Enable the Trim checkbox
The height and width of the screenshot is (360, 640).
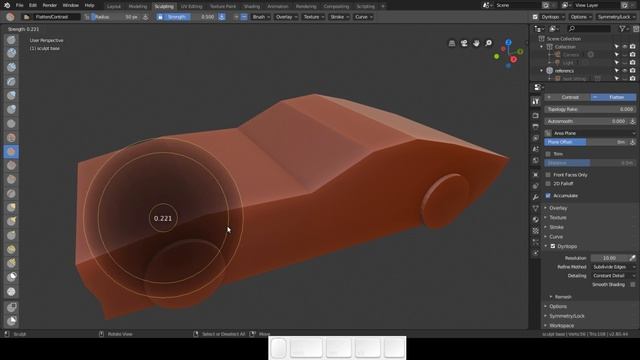click(548, 154)
